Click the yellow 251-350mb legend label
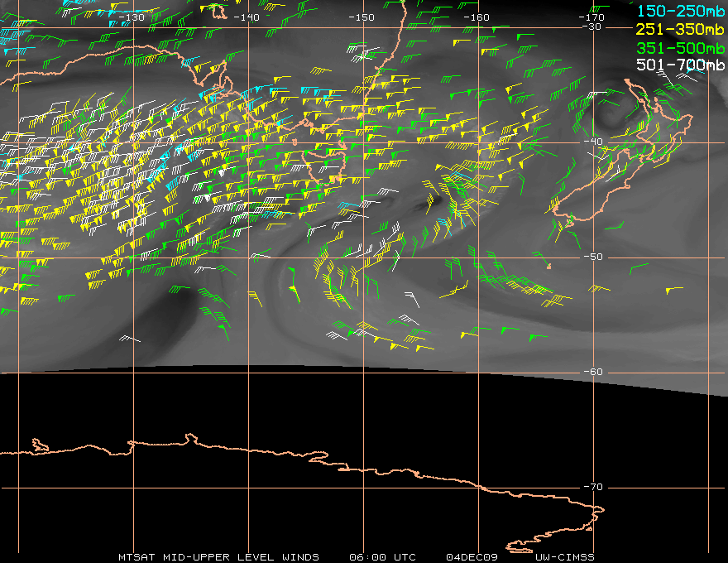The width and height of the screenshot is (728, 563). [680, 29]
